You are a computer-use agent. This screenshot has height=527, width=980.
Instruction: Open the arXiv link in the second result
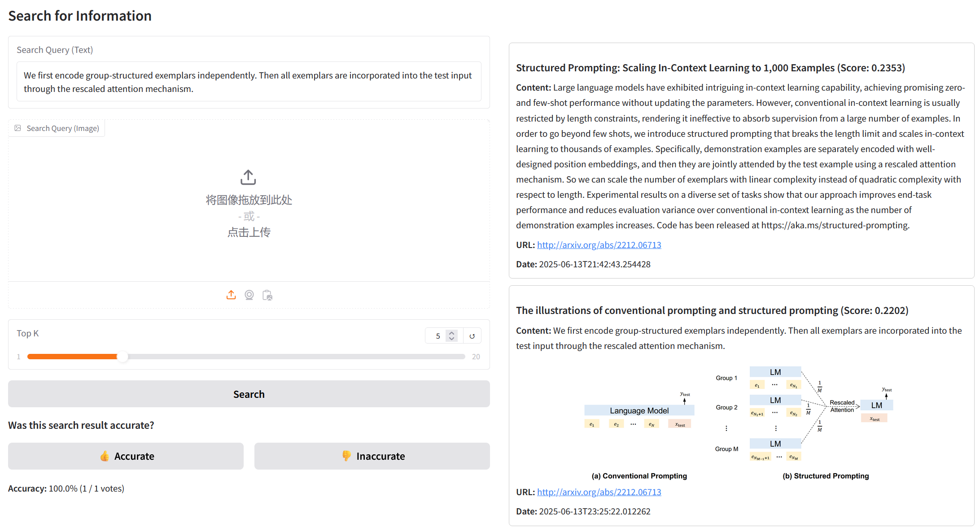click(x=599, y=492)
